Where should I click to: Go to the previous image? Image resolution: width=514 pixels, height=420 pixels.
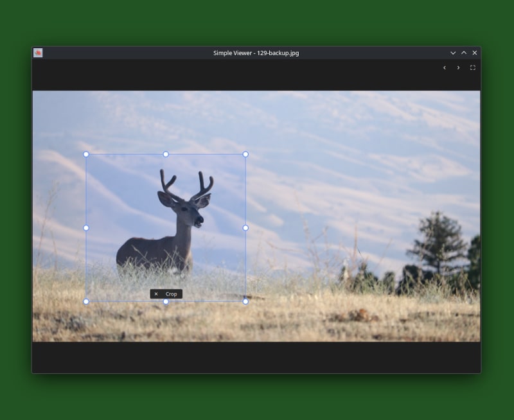tap(445, 68)
